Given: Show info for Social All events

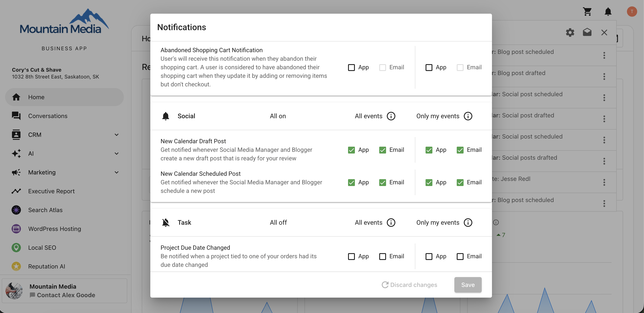Looking at the screenshot, I should point(391,116).
